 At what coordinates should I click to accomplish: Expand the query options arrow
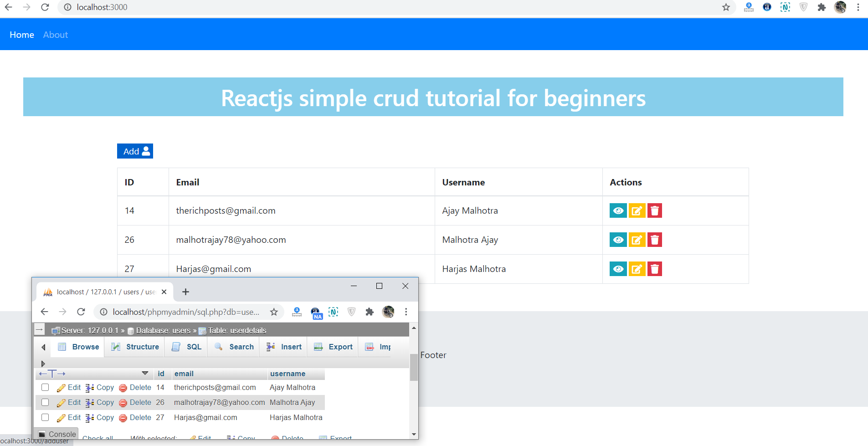(43, 364)
